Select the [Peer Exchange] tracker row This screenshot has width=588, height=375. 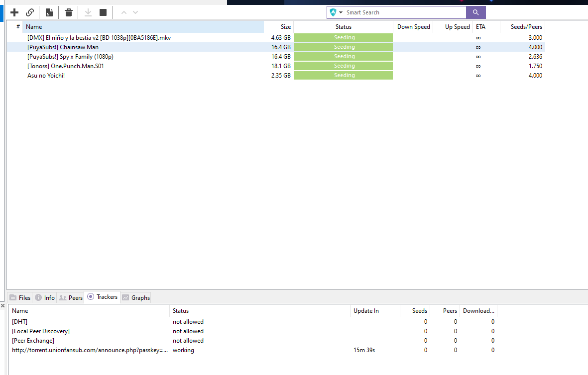pos(253,341)
